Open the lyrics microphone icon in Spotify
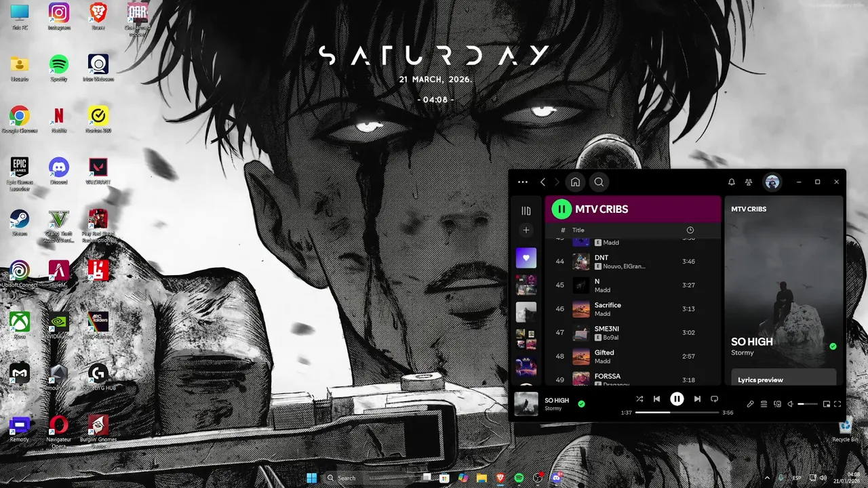Image resolution: width=868 pixels, height=488 pixels. (750, 404)
